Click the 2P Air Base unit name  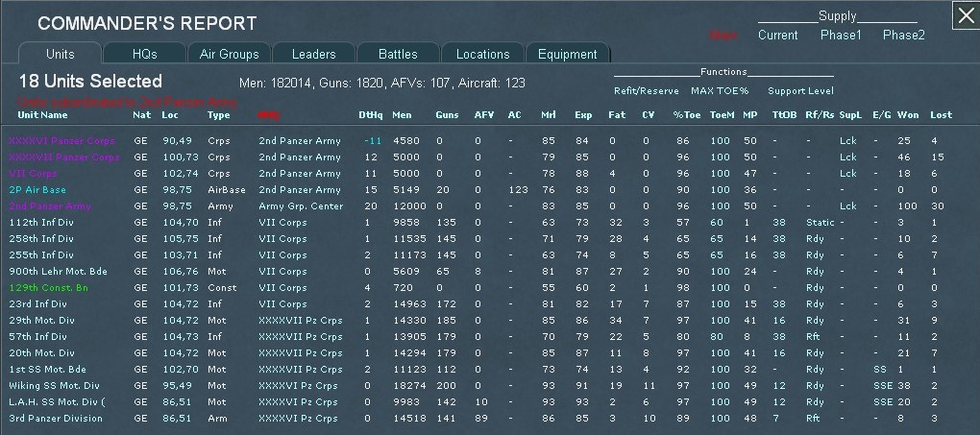click(37, 190)
